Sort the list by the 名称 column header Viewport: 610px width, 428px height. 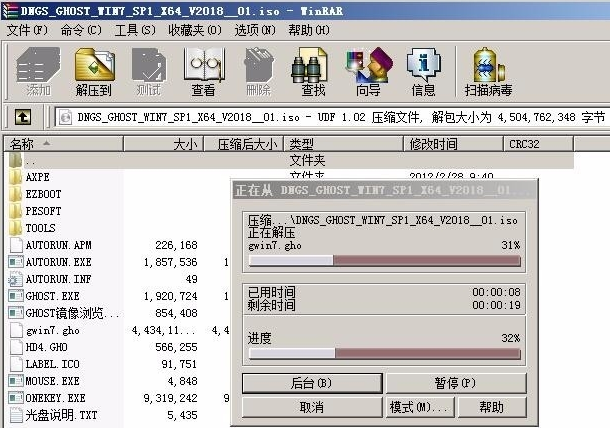(x=63, y=144)
